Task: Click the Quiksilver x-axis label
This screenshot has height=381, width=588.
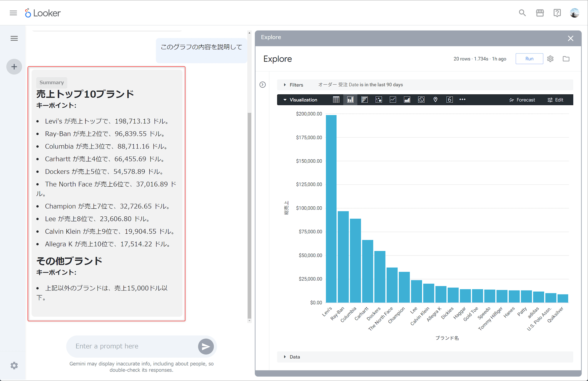Action: pyautogui.click(x=555, y=315)
